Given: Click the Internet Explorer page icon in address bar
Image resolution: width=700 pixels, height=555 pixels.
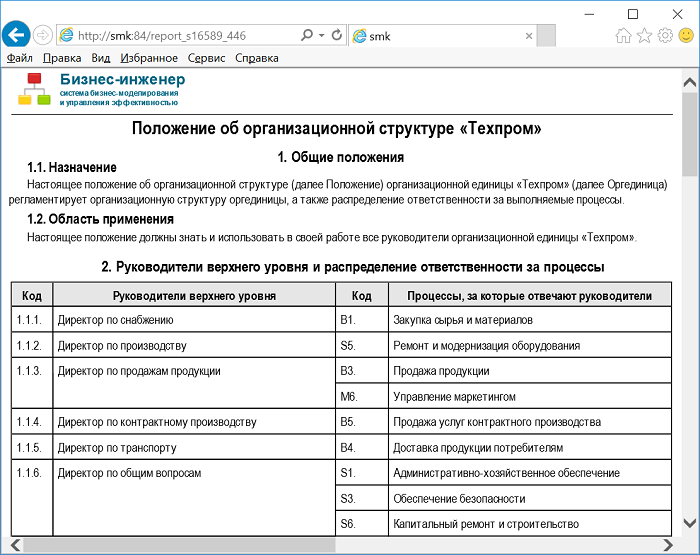Looking at the screenshot, I should tap(67, 35).
